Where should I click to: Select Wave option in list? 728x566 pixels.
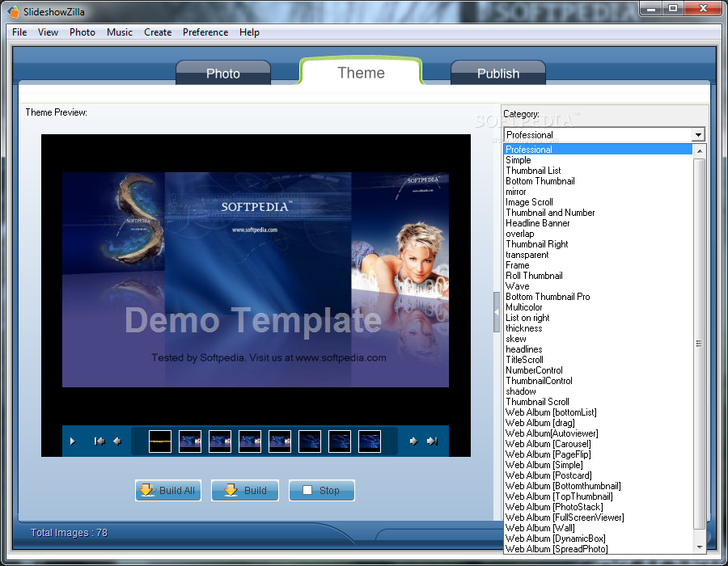(598, 286)
